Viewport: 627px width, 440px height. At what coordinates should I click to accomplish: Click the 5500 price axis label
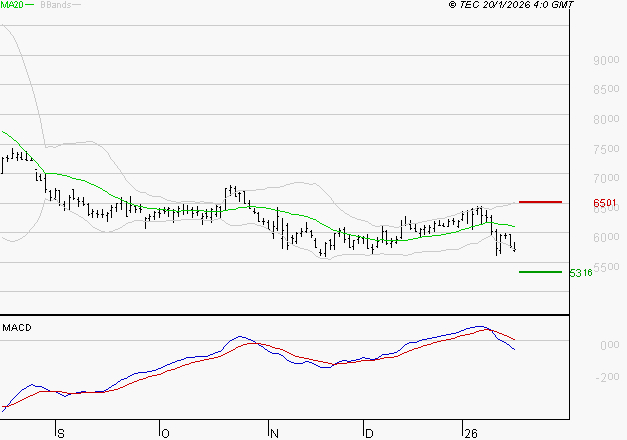606,267
